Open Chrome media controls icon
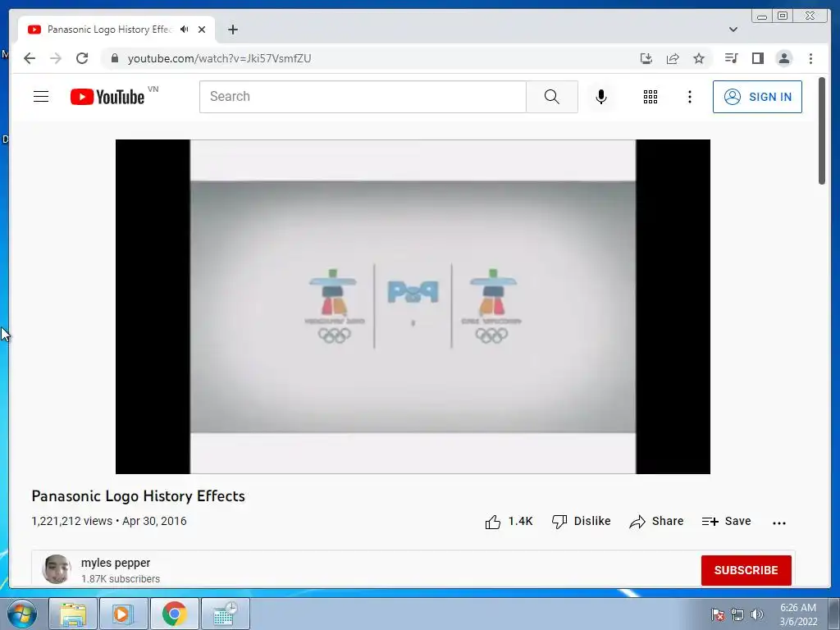The height and width of the screenshot is (630, 840). 731,58
